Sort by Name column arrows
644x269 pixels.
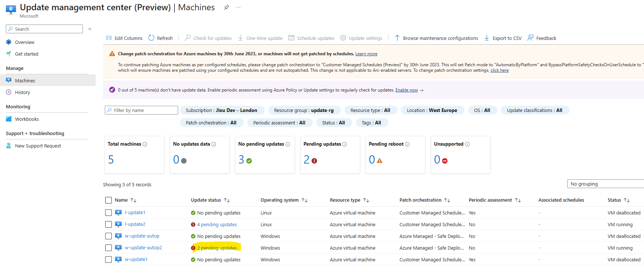coord(133,200)
